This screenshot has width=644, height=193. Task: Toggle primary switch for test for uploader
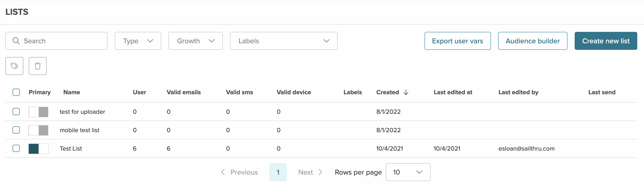(39, 112)
